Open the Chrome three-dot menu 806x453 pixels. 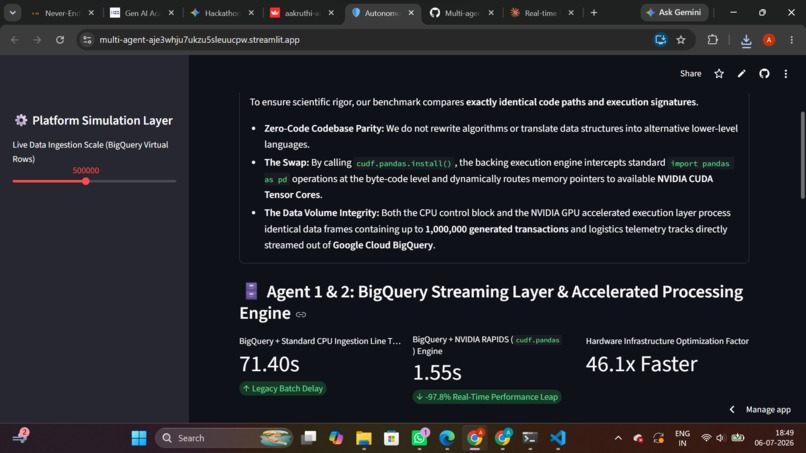tap(791, 40)
